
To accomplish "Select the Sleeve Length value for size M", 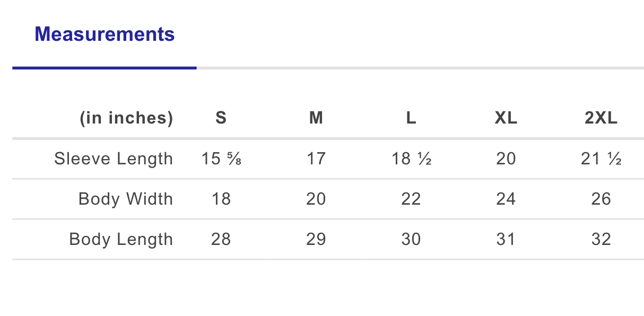I will pos(316,159).
